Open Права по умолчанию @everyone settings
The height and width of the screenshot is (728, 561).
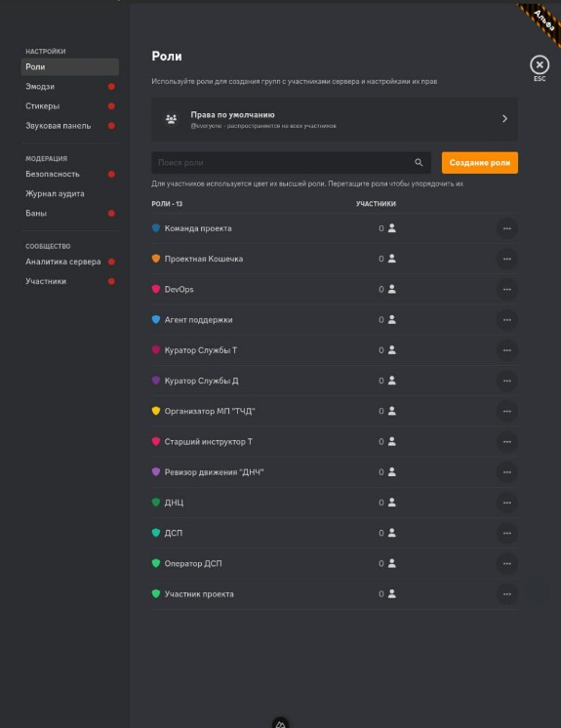click(335, 119)
